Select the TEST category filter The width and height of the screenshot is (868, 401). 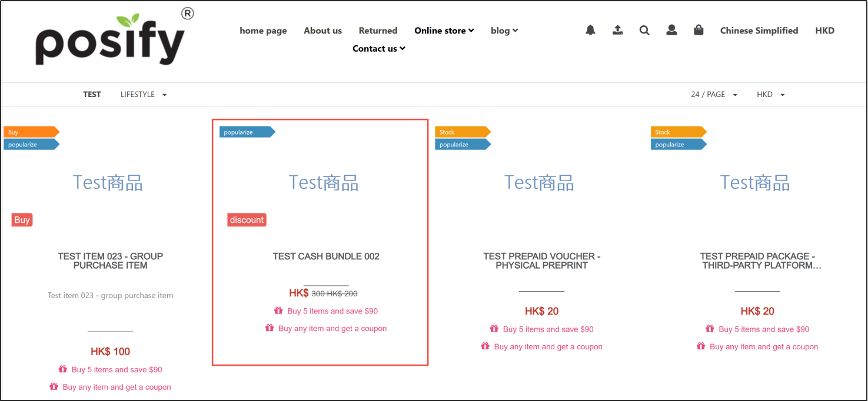(92, 95)
